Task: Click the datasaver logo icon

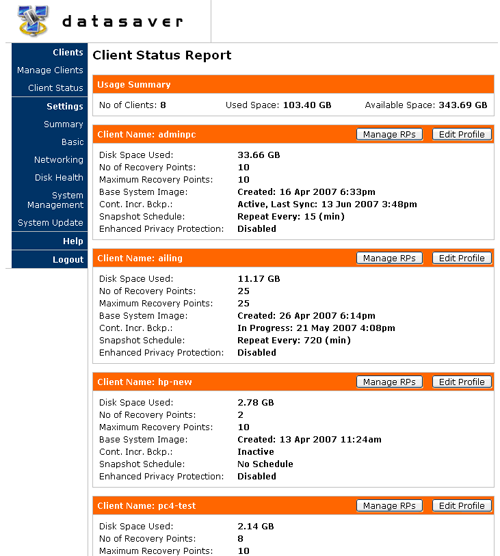Action: (33, 21)
